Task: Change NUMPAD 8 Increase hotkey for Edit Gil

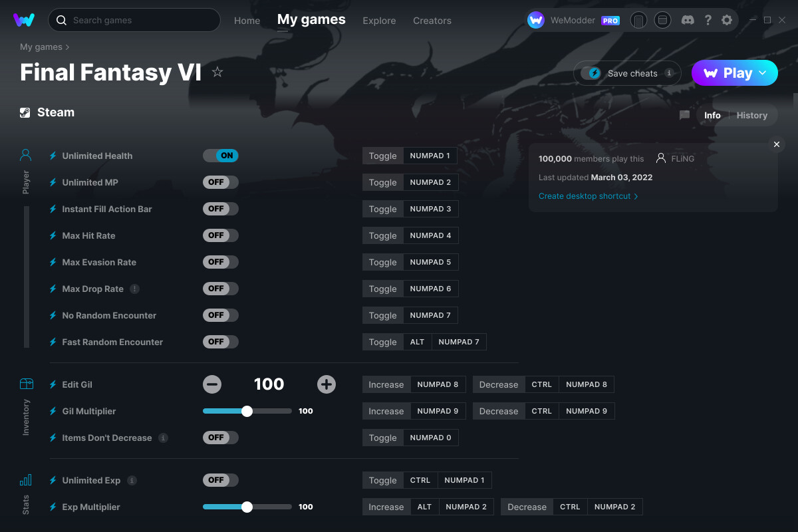Action: point(438,384)
